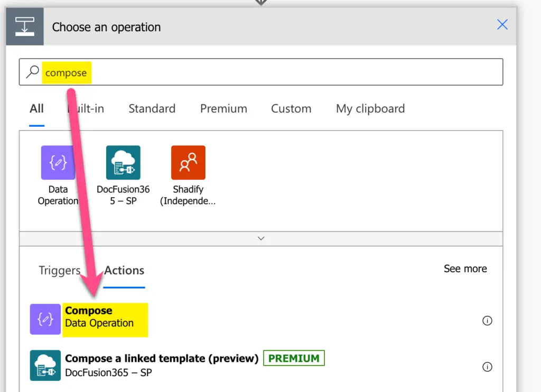The image size is (541, 392).
Task: Expand the connector list chevron
Action: (260, 238)
